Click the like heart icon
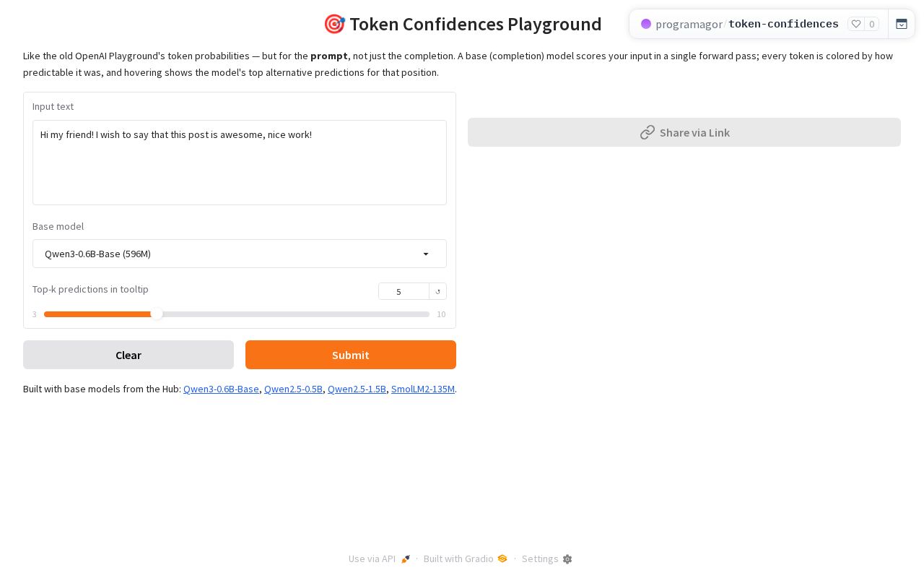Image resolution: width=924 pixels, height=578 pixels. [856, 24]
